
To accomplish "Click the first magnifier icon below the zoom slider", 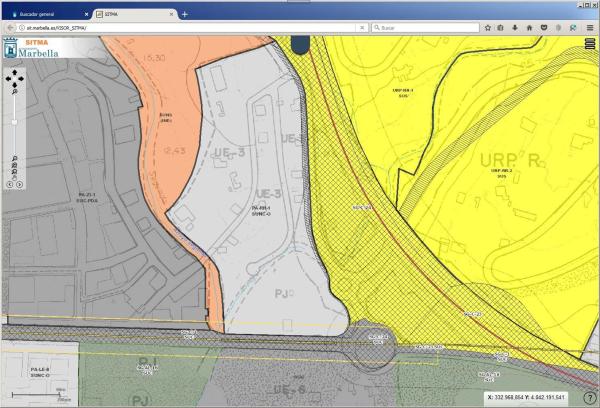I will coord(15,158).
